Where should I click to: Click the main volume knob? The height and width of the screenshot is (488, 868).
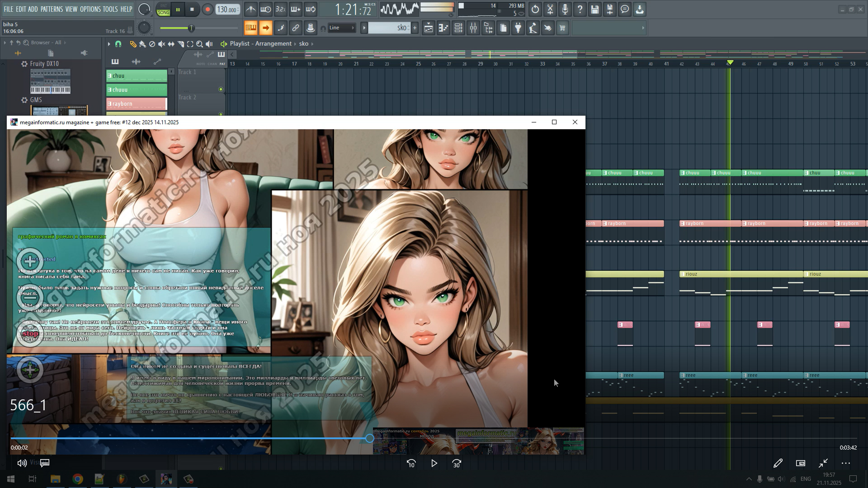tap(144, 9)
